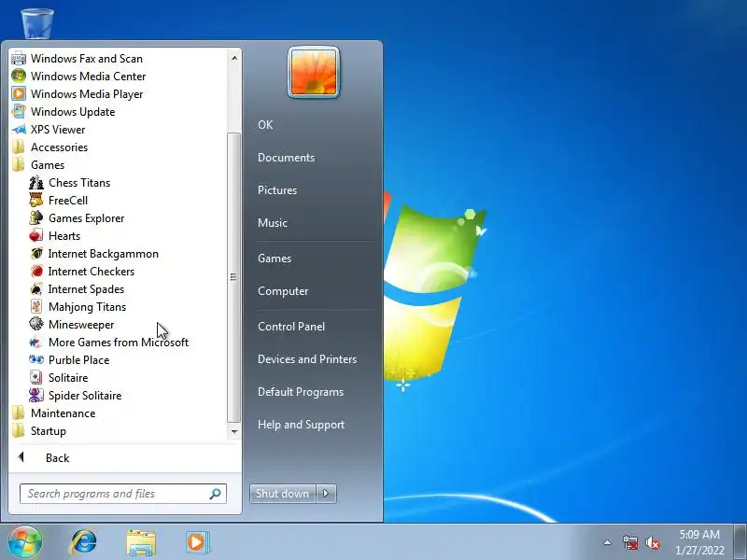This screenshot has height=560, width=747.
Task: Launch Spider Solitaire spider icon
Action: tap(36, 395)
